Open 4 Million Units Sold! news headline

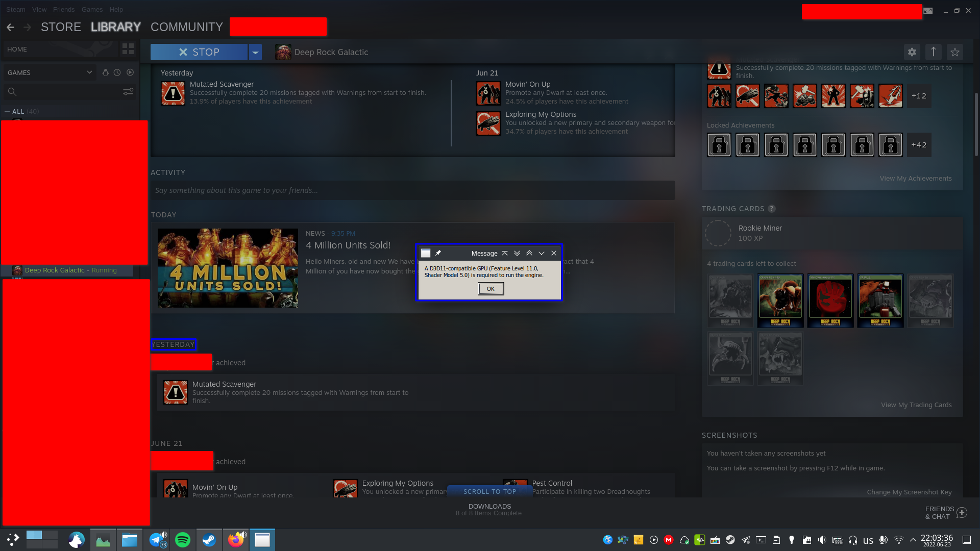[x=348, y=245]
